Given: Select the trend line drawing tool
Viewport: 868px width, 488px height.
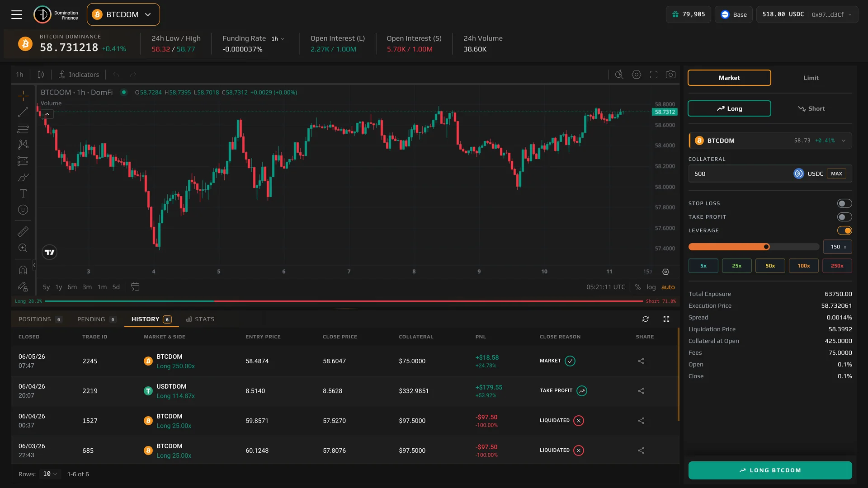Looking at the screenshot, I should pyautogui.click(x=23, y=112).
